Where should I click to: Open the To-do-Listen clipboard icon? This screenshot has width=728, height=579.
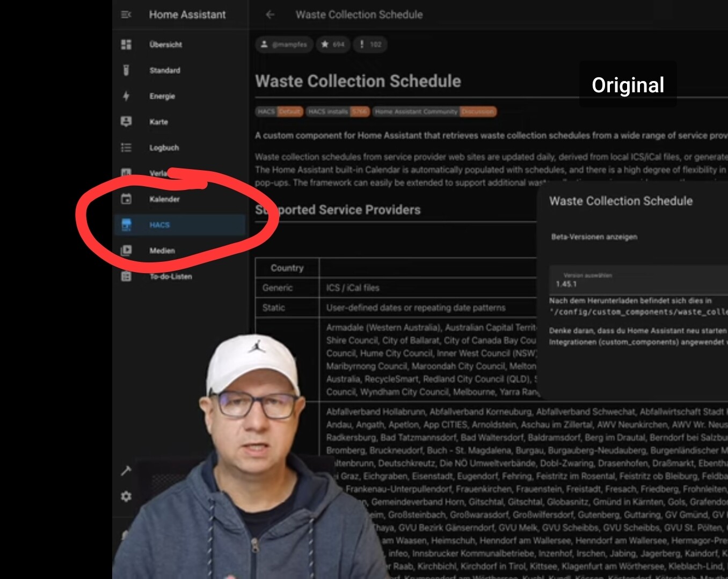pos(126,276)
